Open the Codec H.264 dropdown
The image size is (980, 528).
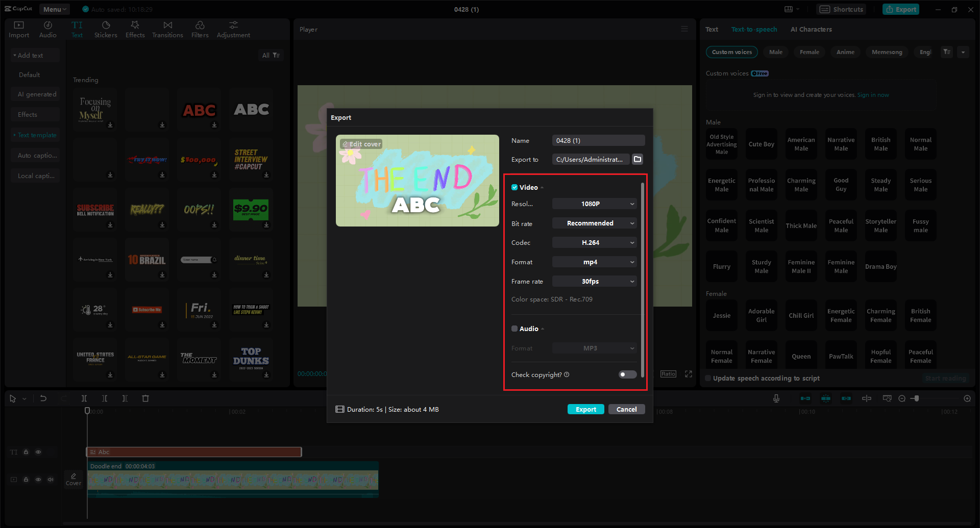pos(594,242)
